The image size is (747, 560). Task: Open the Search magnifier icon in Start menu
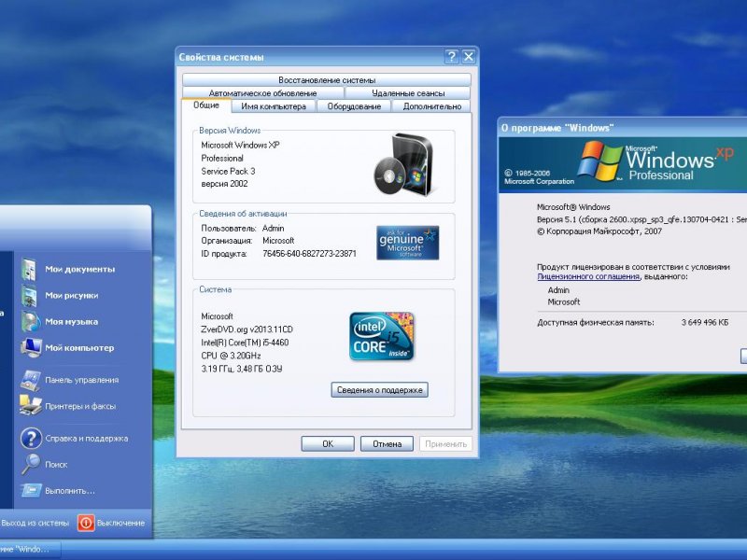tap(31, 464)
